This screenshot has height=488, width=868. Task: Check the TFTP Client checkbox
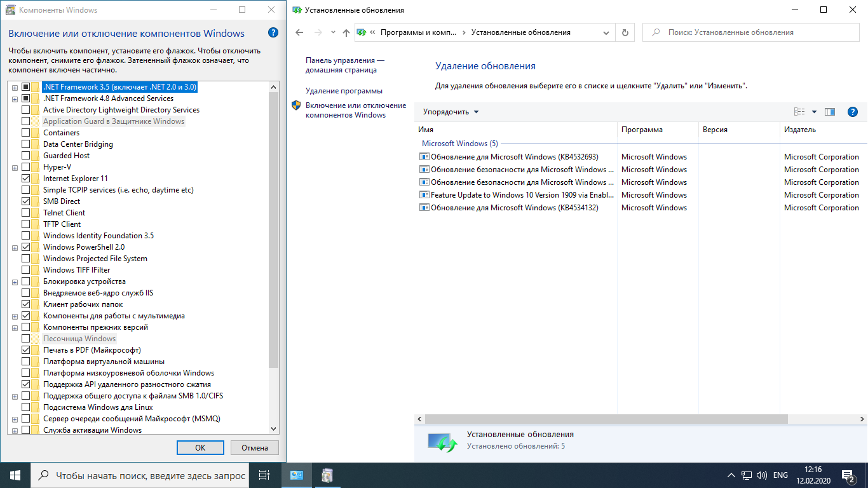(x=26, y=224)
